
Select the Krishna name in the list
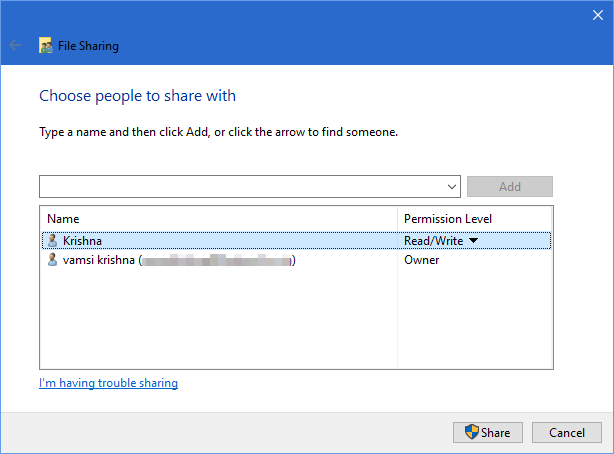(x=82, y=240)
